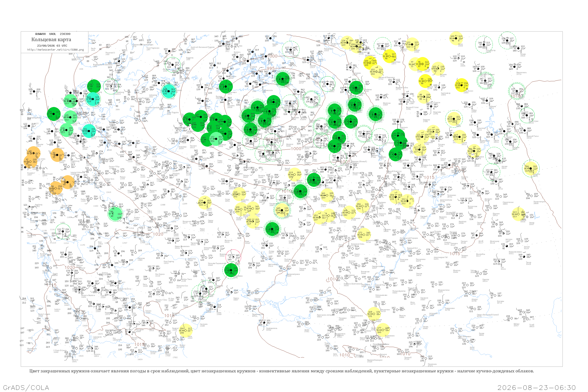Click the date "23/08/2026 03 UTC"
588x392 pixels.
[x=52, y=46]
